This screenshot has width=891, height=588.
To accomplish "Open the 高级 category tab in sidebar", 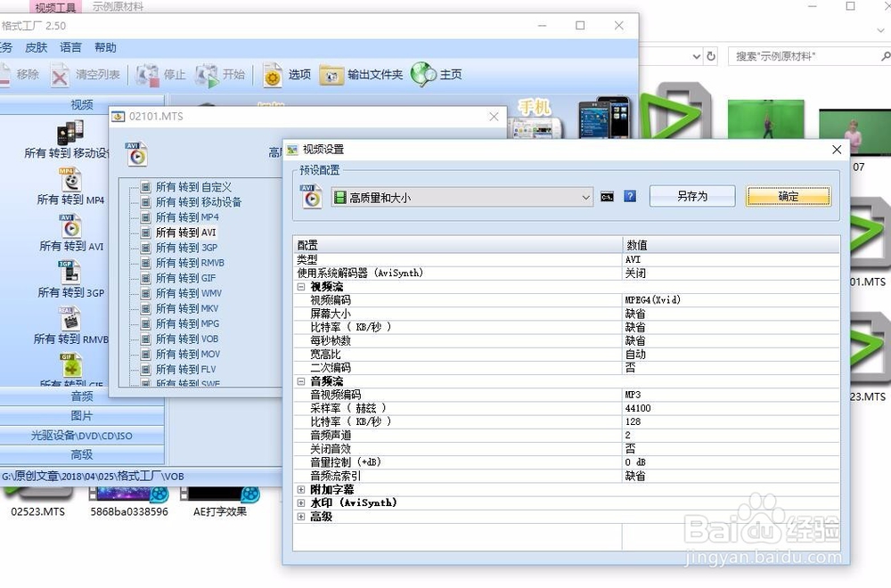I will 82,454.
